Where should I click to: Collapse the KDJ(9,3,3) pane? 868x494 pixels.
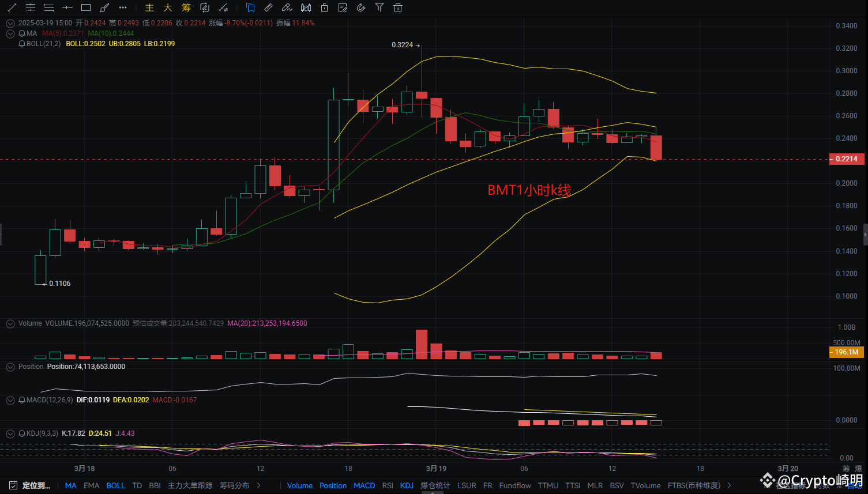tap(10, 433)
